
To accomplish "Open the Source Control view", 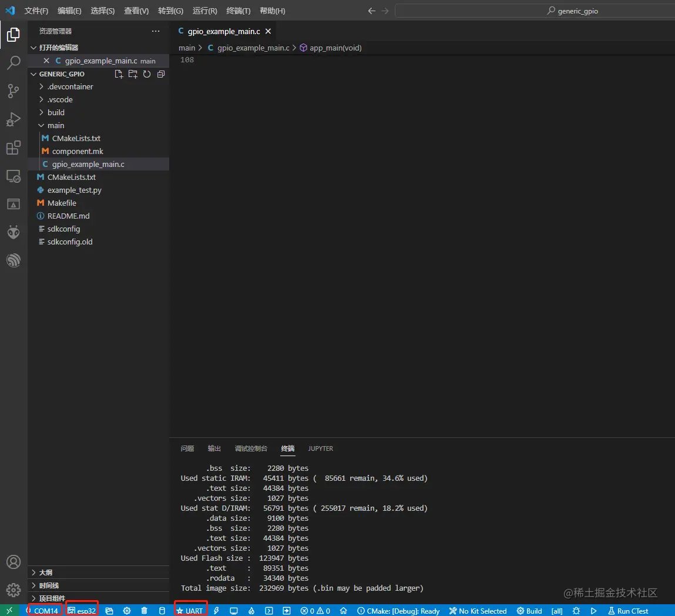I will tap(14, 91).
